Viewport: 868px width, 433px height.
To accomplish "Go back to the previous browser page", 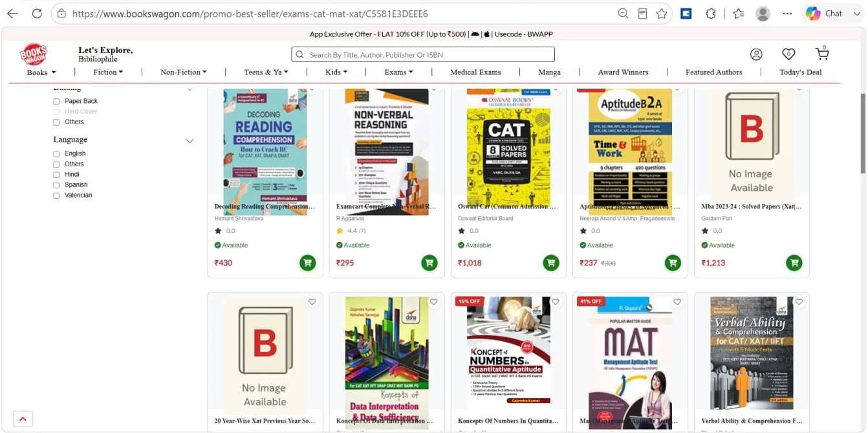I will [12, 14].
